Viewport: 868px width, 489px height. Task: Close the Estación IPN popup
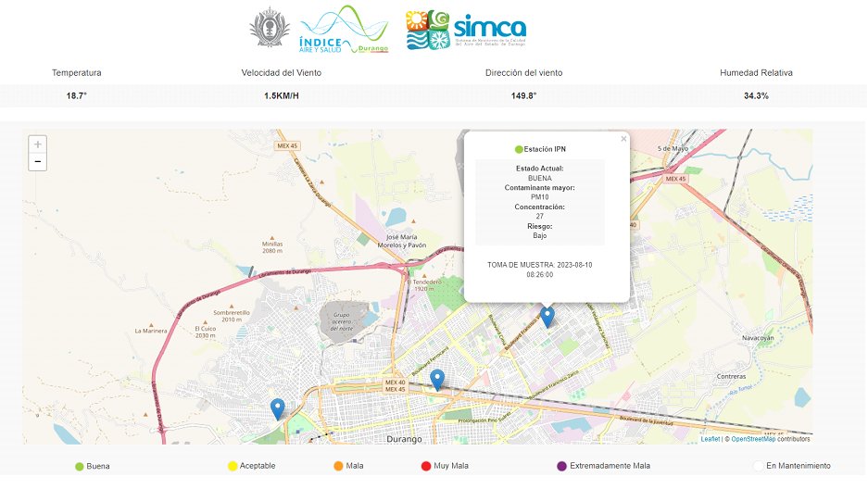623,139
